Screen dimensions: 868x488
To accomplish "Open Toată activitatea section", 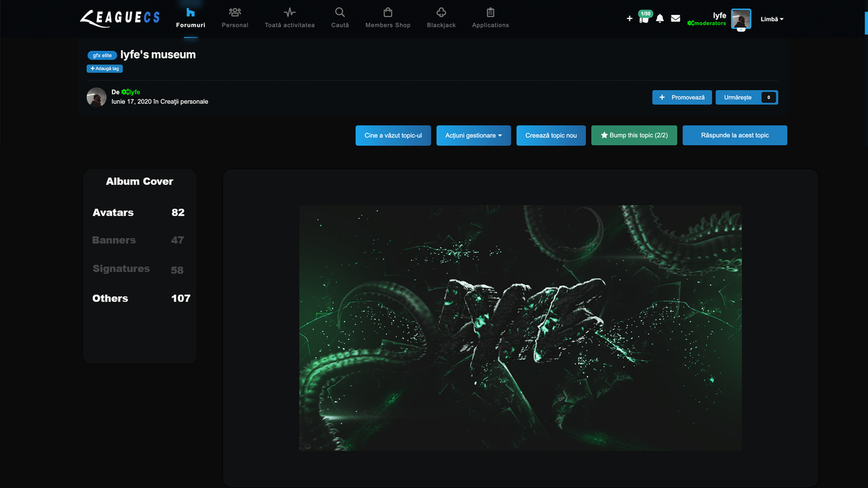I will tap(290, 18).
